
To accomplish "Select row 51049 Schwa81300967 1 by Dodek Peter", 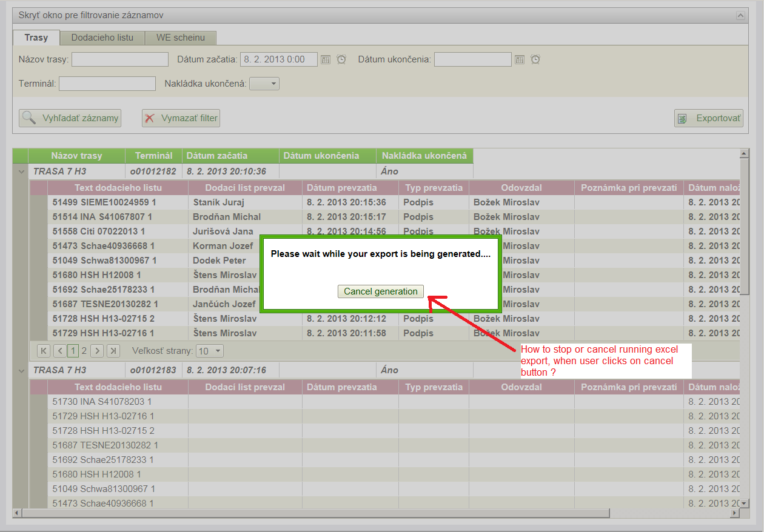I will click(x=394, y=261).
